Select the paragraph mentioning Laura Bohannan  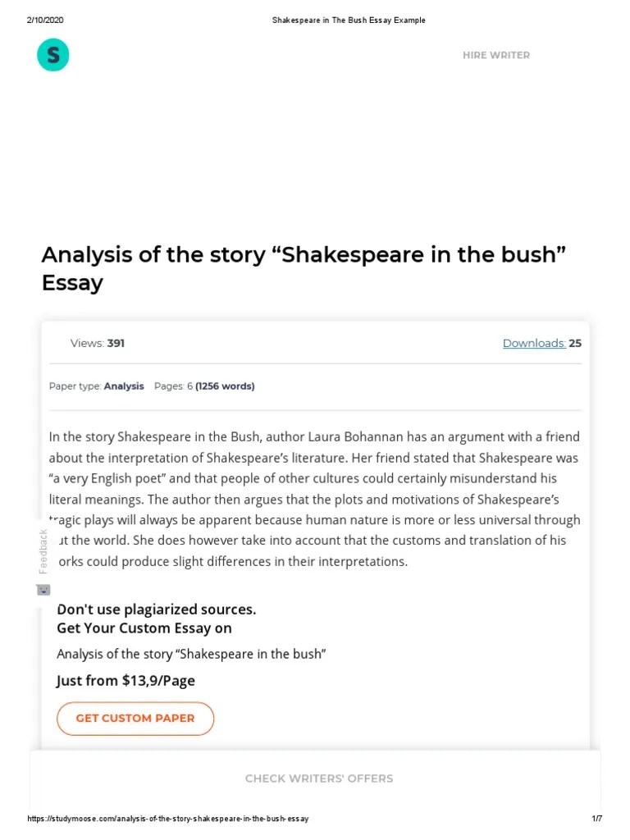[x=314, y=499]
